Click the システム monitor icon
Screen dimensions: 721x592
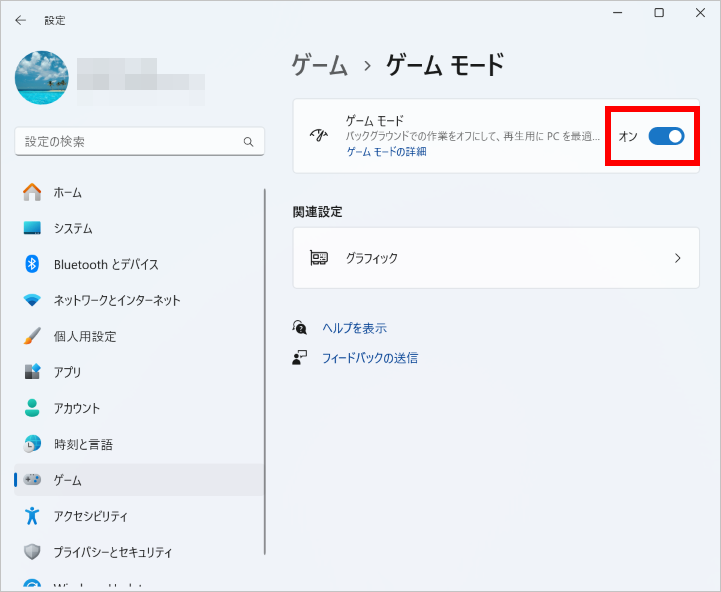(x=32, y=228)
